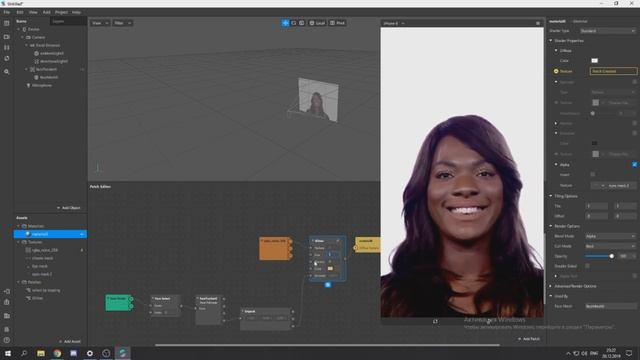
Task: Open the View menu in menu bar
Action: (33, 12)
